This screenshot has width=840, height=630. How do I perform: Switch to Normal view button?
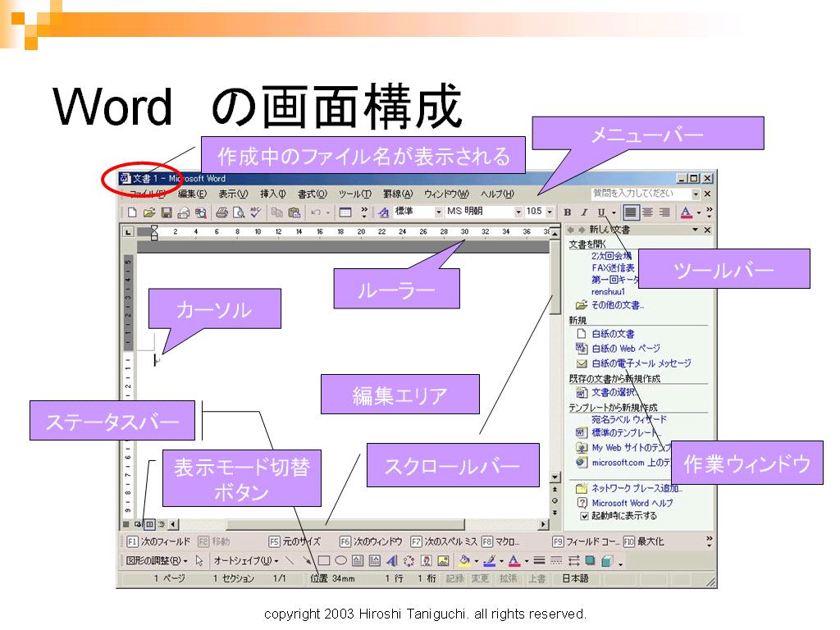(126, 524)
